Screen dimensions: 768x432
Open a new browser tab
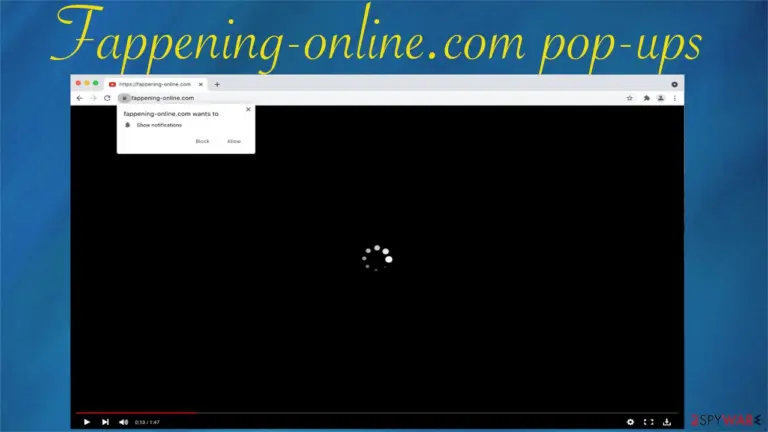pyautogui.click(x=217, y=84)
